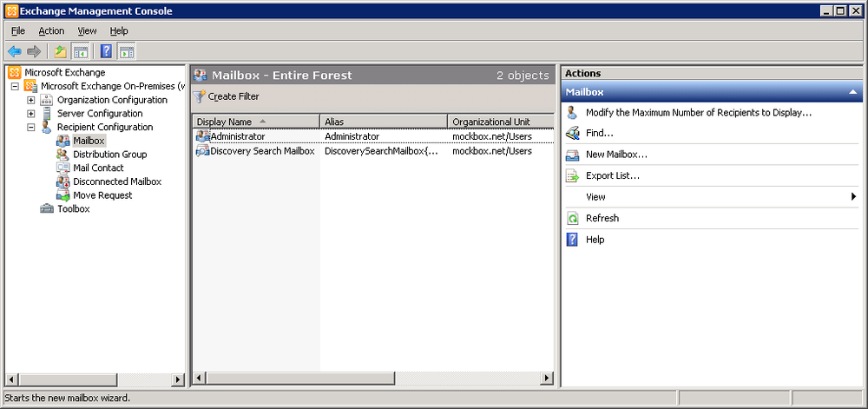This screenshot has width=868, height=409.
Task: Expand the Server Configuration node
Action: point(31,114)
